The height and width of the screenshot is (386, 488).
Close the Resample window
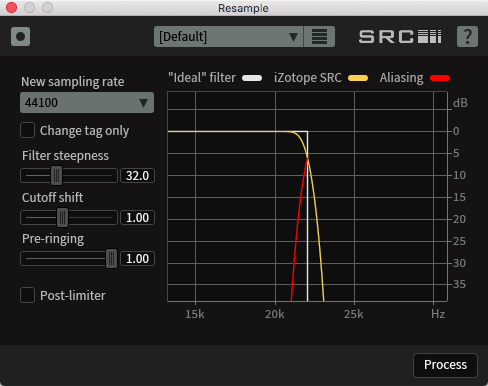(x=12, y=8)
